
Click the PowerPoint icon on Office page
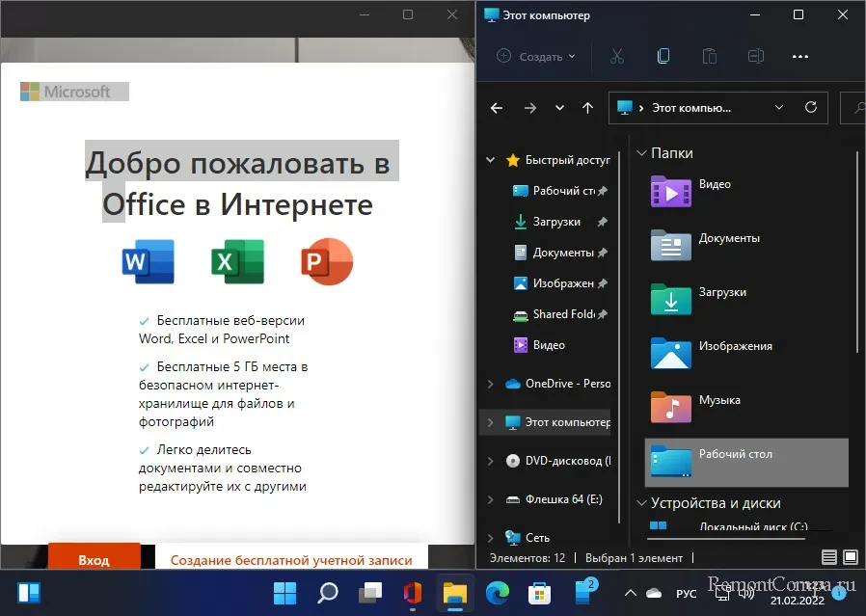(x=326, y=261)
